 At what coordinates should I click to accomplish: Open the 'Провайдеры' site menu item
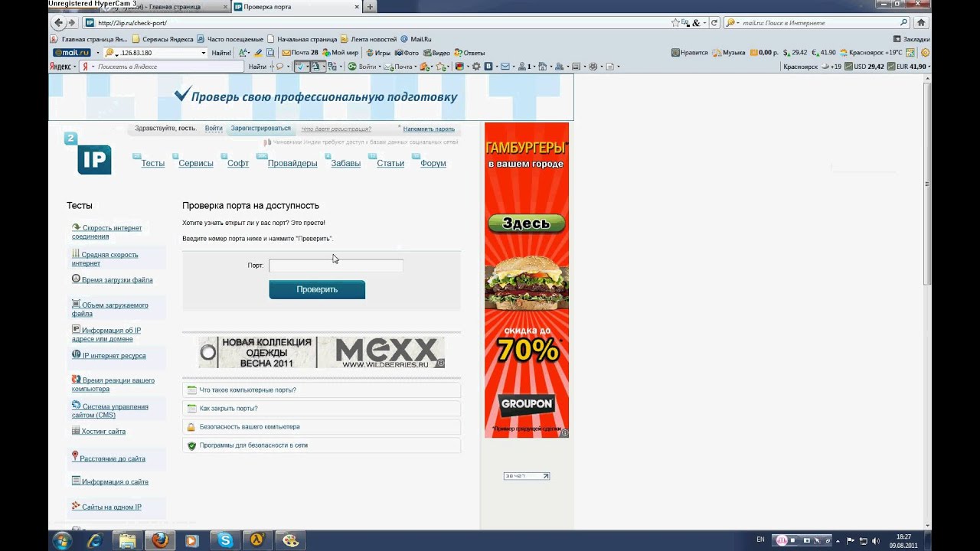[x=292, y=163]
